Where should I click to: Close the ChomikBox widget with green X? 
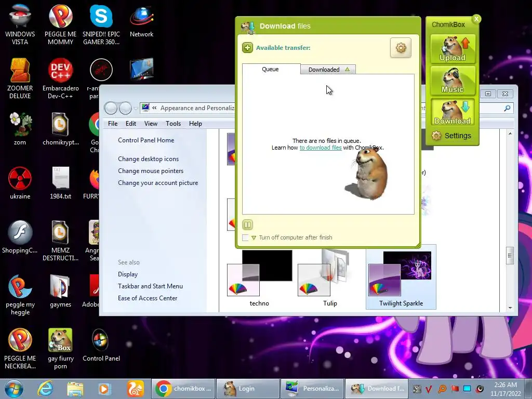click(x=476, y=19)
